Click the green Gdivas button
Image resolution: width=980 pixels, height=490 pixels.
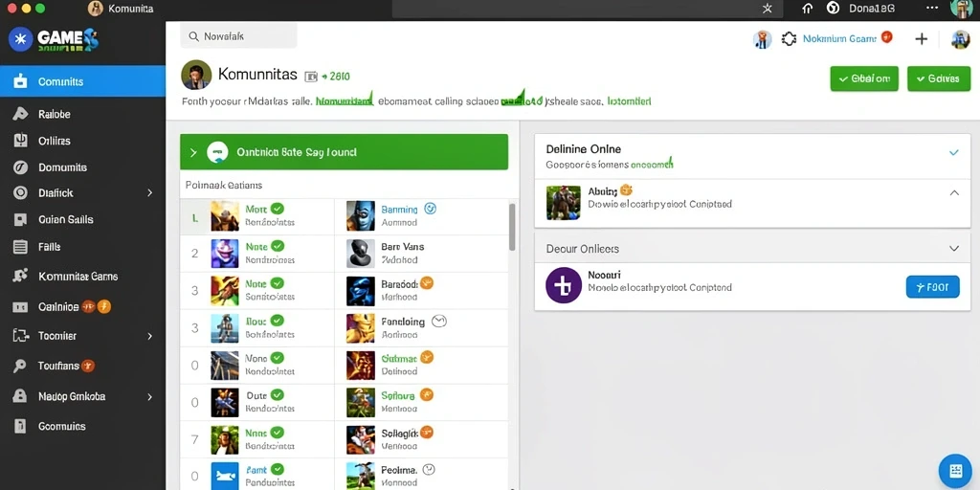coord(939,78)
